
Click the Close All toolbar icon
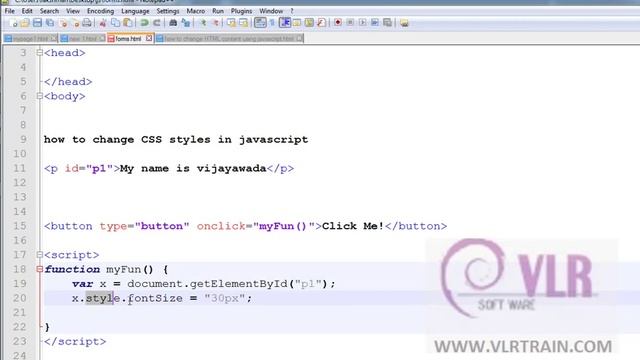(x=75, y=23)
